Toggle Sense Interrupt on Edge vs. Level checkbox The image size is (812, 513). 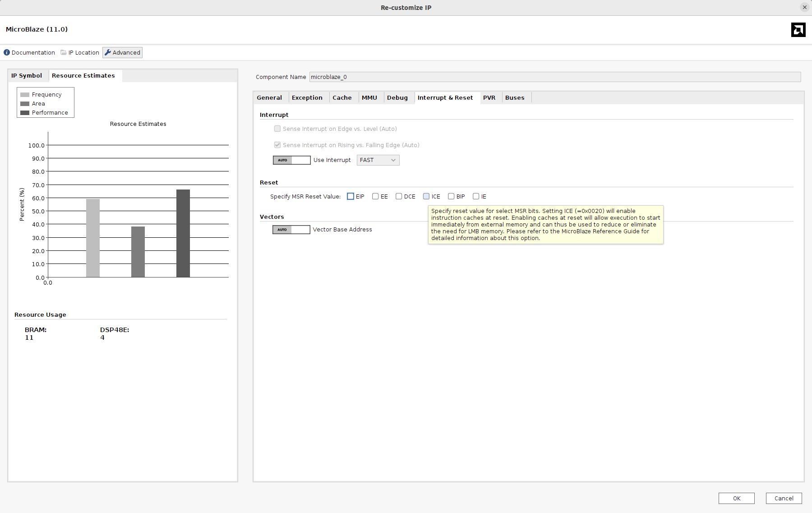tap(277, 129)
